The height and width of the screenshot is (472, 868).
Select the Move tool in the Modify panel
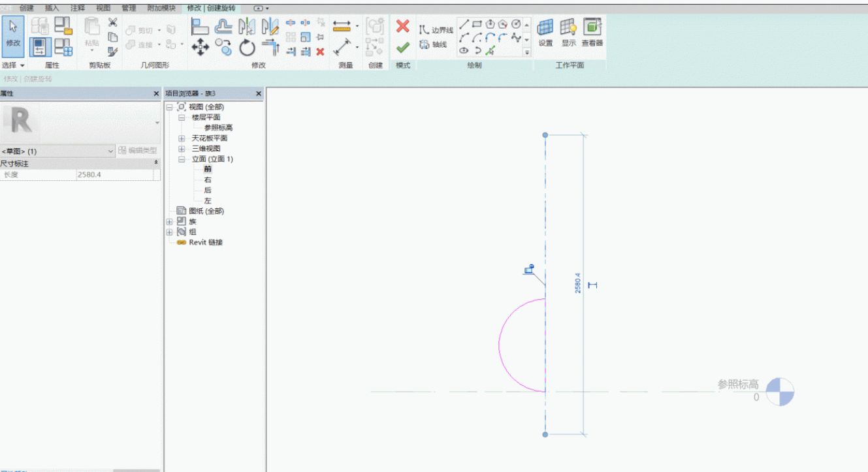coord(200,48)
